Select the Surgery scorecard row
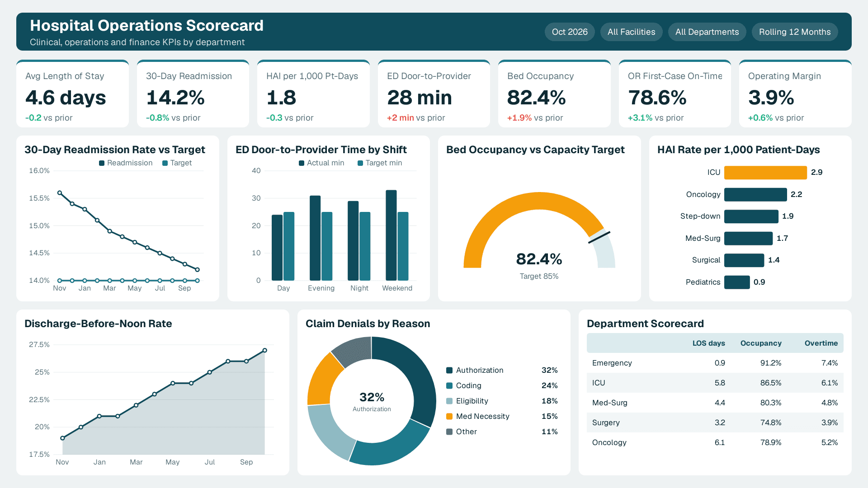Image resolution: width=868 pixels, height=488 pixels. (x=715, y=423)
